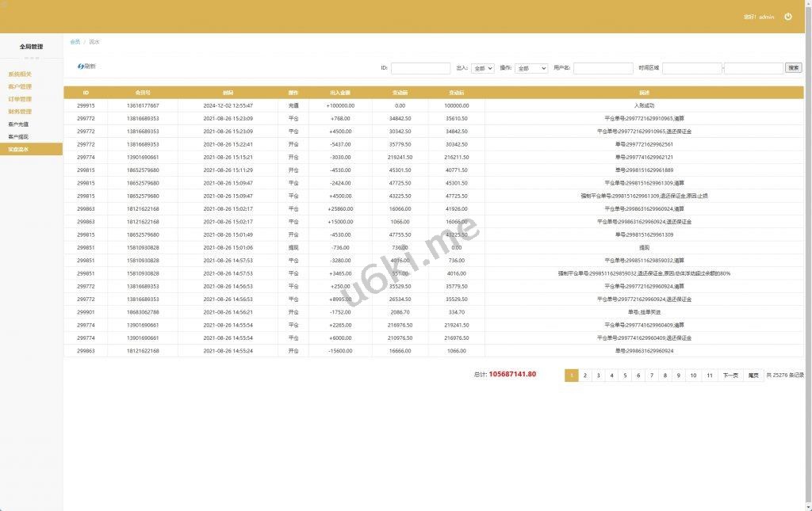Focus the ID search input field
812x511 pixels.
coord(420,69)
